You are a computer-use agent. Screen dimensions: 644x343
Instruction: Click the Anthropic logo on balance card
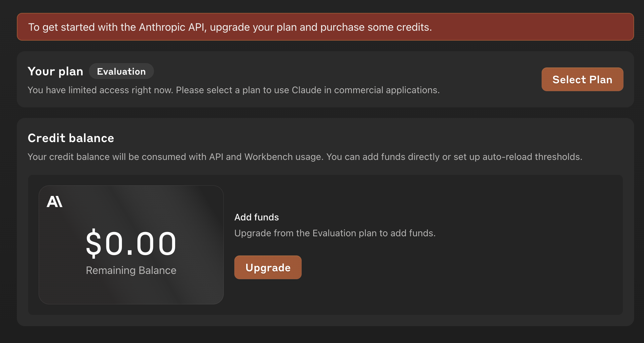click(55, 202)
